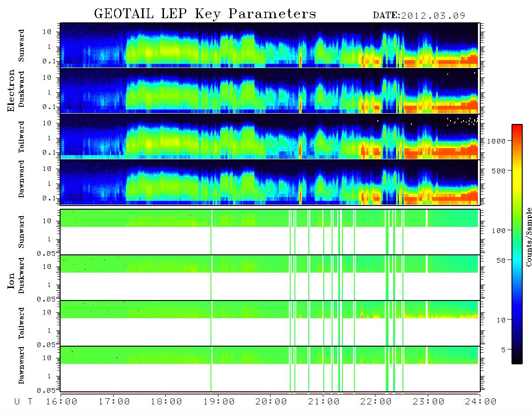Select the Ion "Sunward" panel label
The width and height of the screenshot is (532, 410).
(21, 232)
